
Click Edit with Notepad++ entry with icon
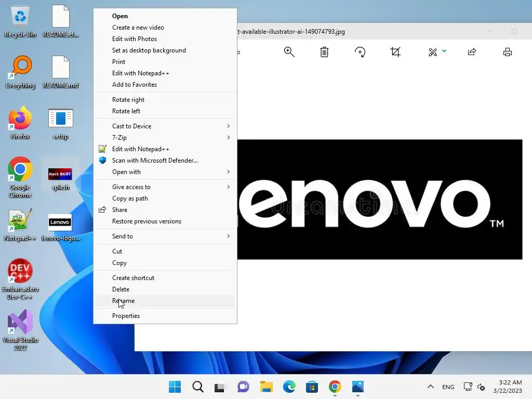[165, 149]
